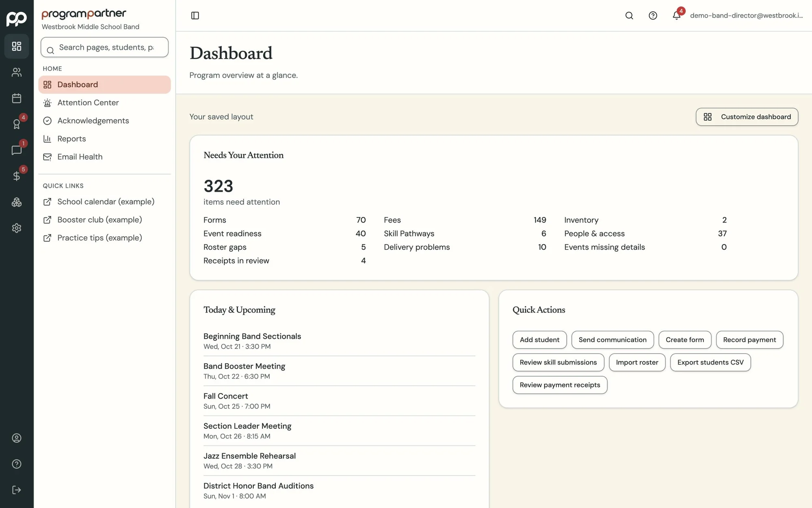Open the Receipts in review row
The height and width of the screenshot is (508, 812).
pyautogui.click(x=285, y=261)
